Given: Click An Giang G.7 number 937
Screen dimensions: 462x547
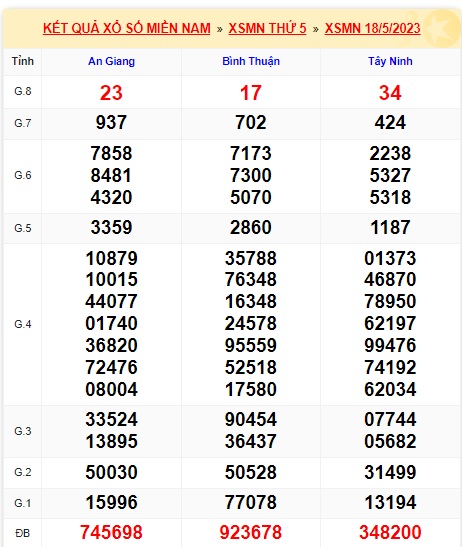Looking at the screenshot, I should point(111,122).
